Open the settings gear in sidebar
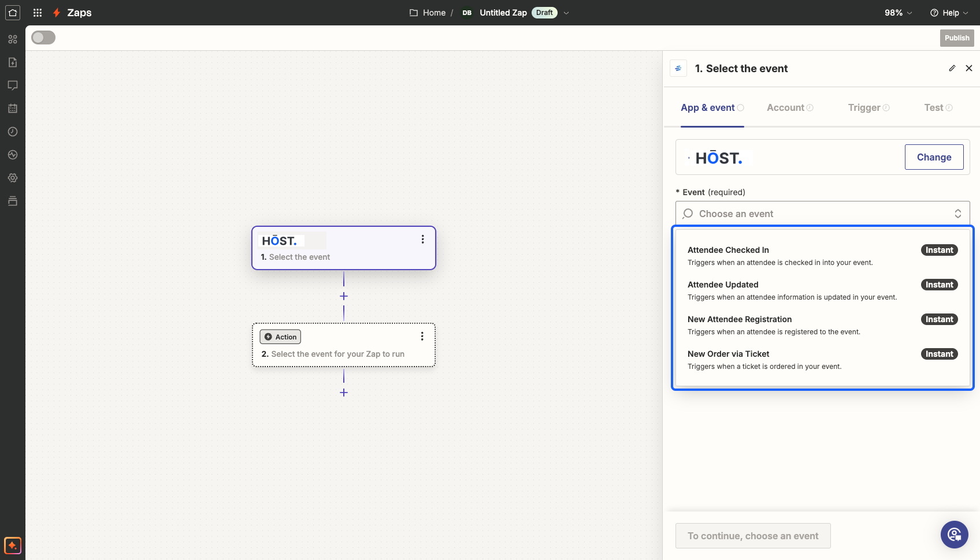 pyautogui.click(x=13, y=178)
